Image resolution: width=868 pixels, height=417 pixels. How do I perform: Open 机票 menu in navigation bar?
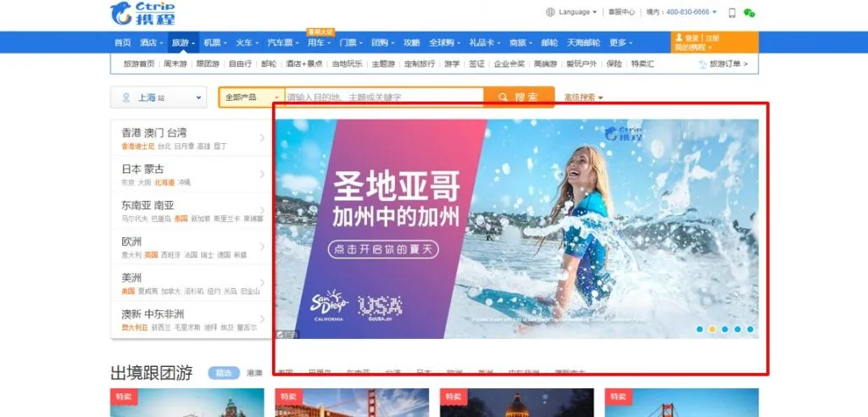(214, 42)
